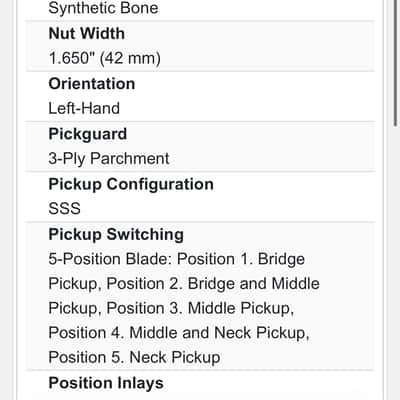Click the Orientation heading
This screenshot has width=400, height=400.
click(x=92, y=84)
